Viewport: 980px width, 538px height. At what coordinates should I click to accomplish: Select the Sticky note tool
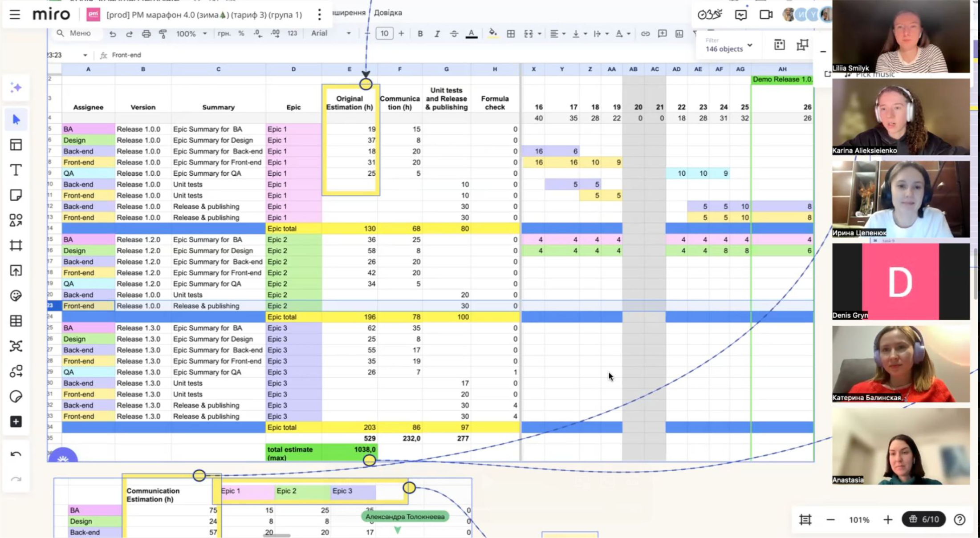click(x=16, y=195)
